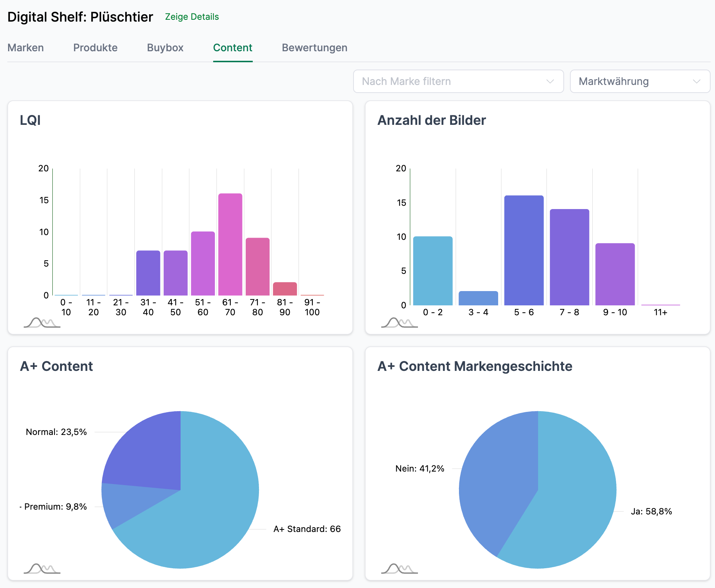Viewport: 715px width, 588px height.
Task: Select the Bewertungen tab
Action: 314,48
